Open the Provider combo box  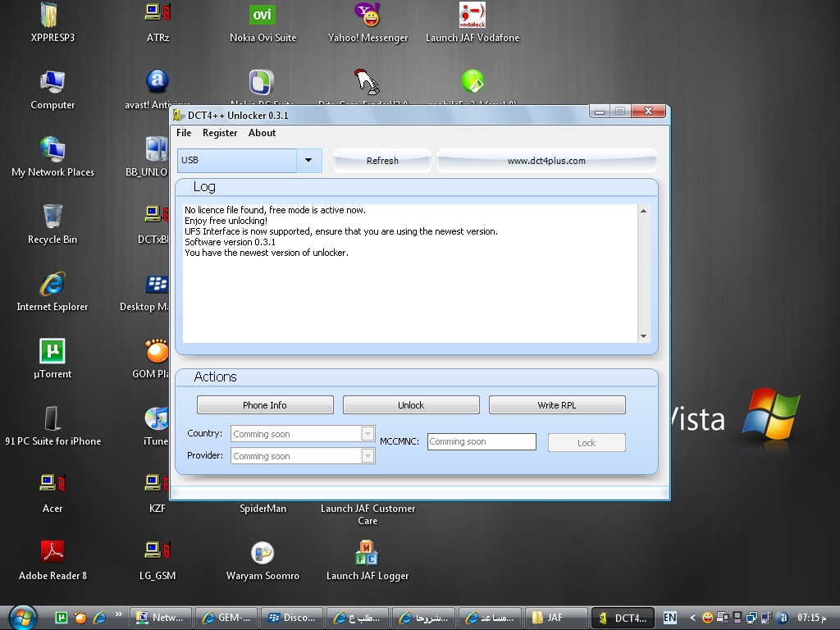303,455
